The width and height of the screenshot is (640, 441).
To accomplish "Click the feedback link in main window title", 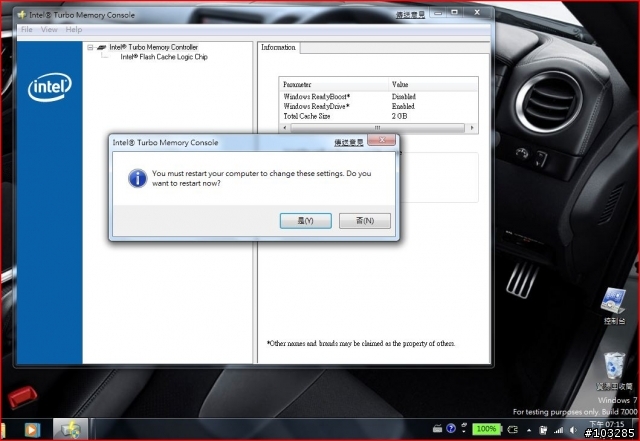I will pos(410,15).
